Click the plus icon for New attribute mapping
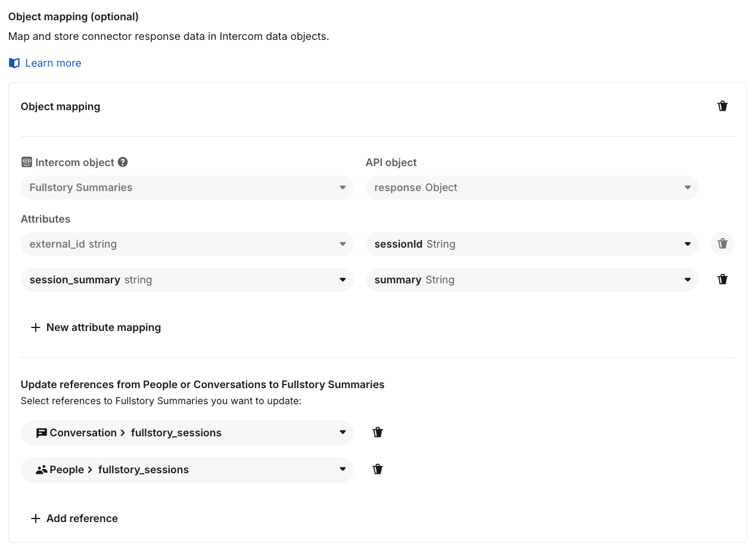 36,327
